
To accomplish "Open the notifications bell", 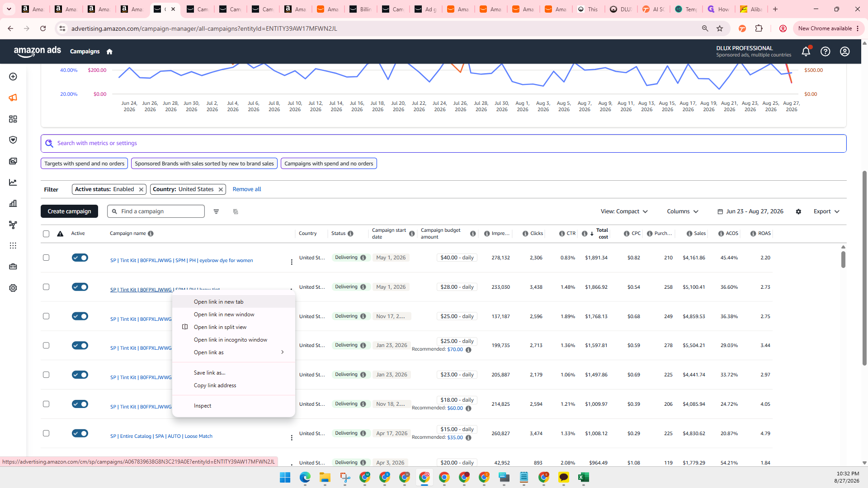I will pyautogui.click(x=806, y=52).
